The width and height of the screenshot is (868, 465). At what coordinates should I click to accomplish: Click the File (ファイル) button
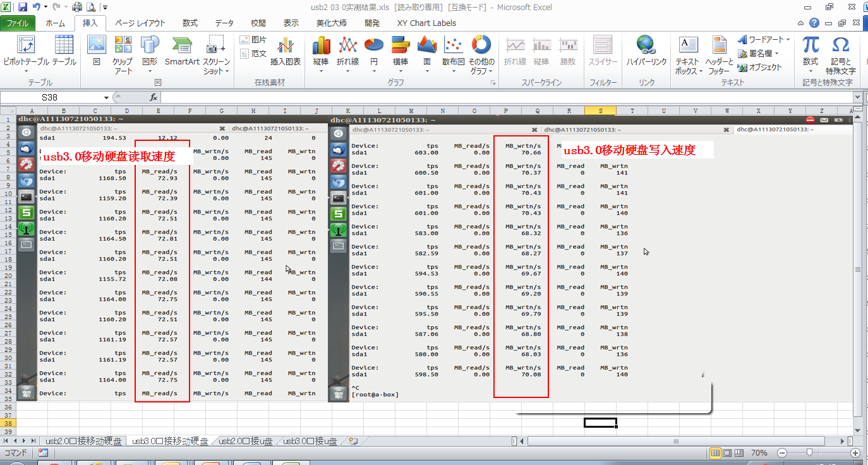pos(18,23)
